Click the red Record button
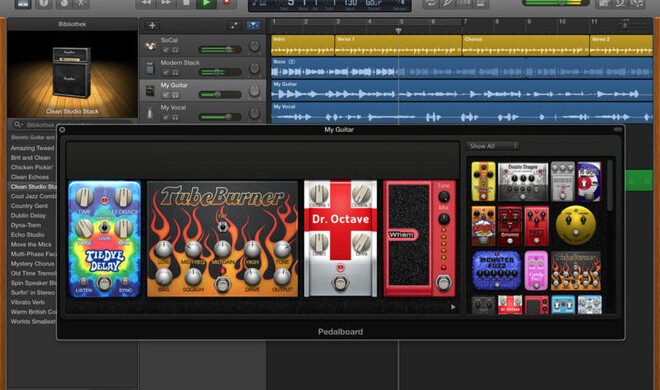This screenshot has width=660, height=390. [226, 3]
